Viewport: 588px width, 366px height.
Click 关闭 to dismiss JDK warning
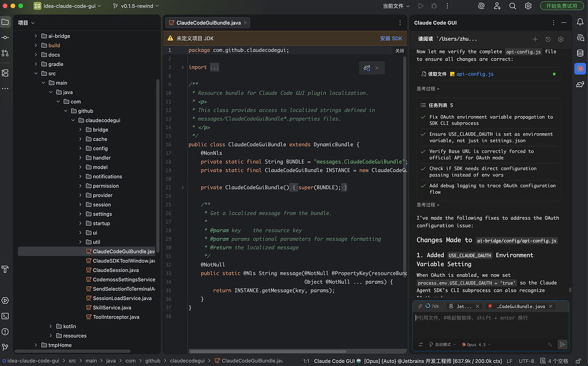coord(400,51)
